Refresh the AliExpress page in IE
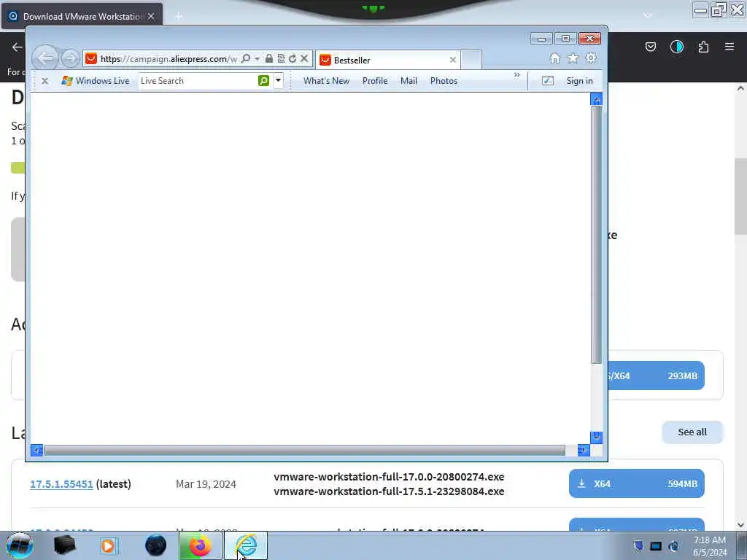This screenshot has width=747, height=560. tap(293, 58)
